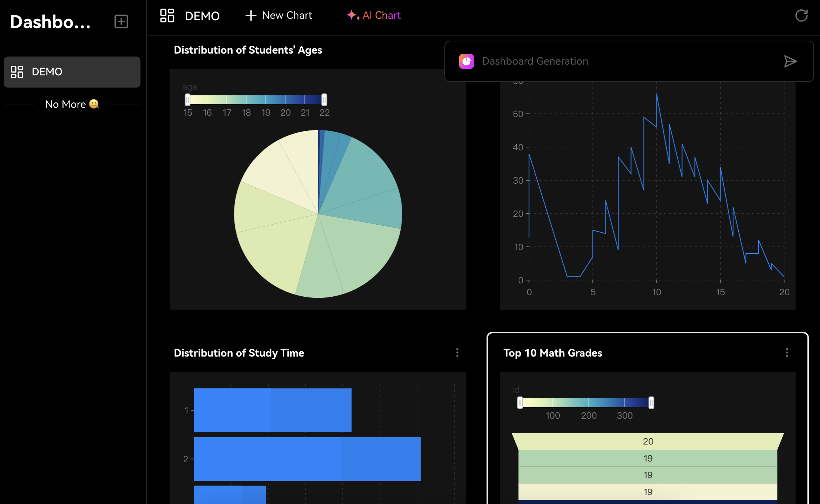This screenshot has width=820, height=504.
Task: Click study time bar for category 2
Action: (x=307, y=459)
